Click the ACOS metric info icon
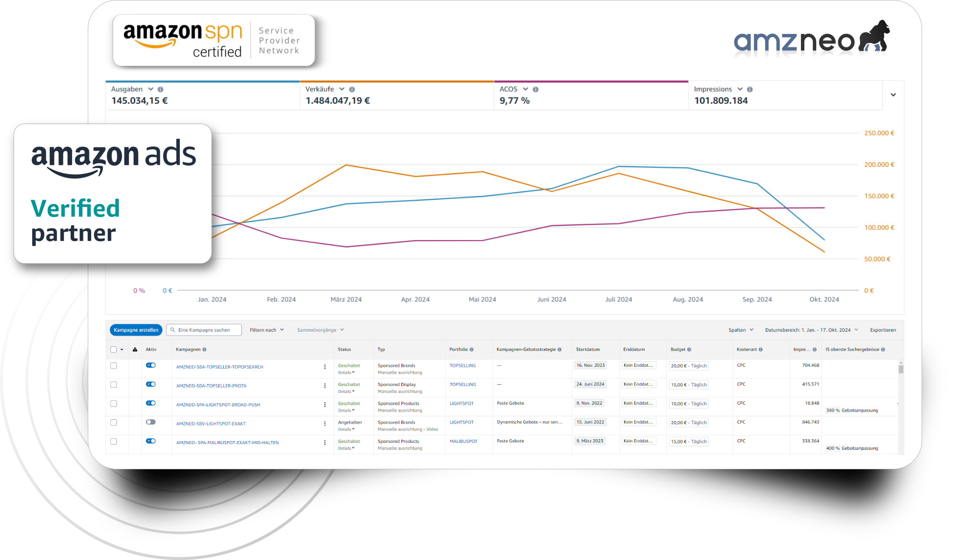959x560 pixels. pyautogui.click(x=536, y=89)
